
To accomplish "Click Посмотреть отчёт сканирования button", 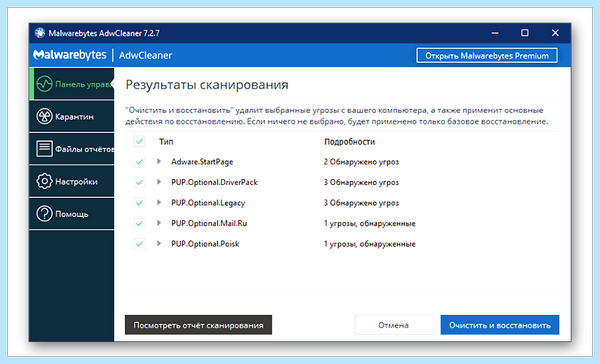I will click(x=198, y=325).
